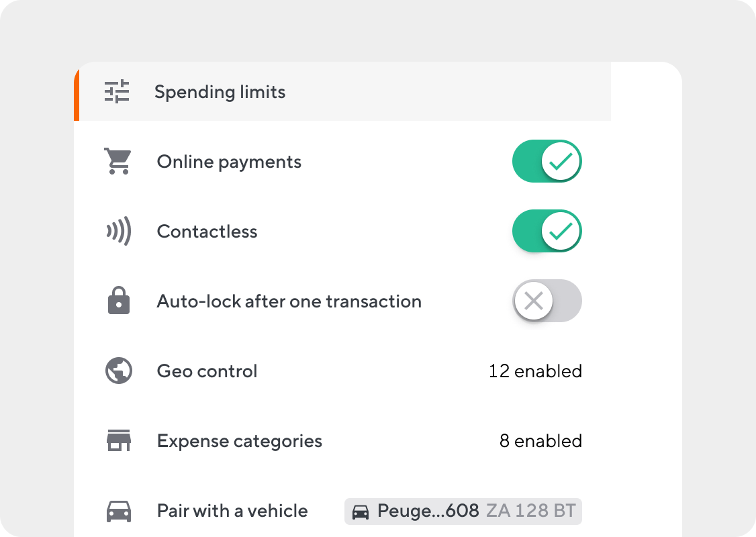Click the globe icon for Geo control
The image size is (756, 537).
[117, 371]
